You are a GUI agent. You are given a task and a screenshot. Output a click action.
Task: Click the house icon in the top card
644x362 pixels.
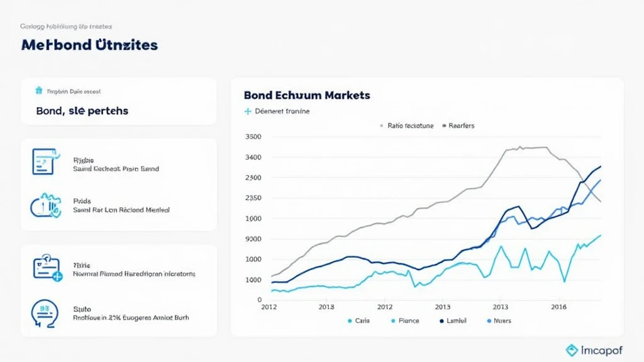point(38,91)
